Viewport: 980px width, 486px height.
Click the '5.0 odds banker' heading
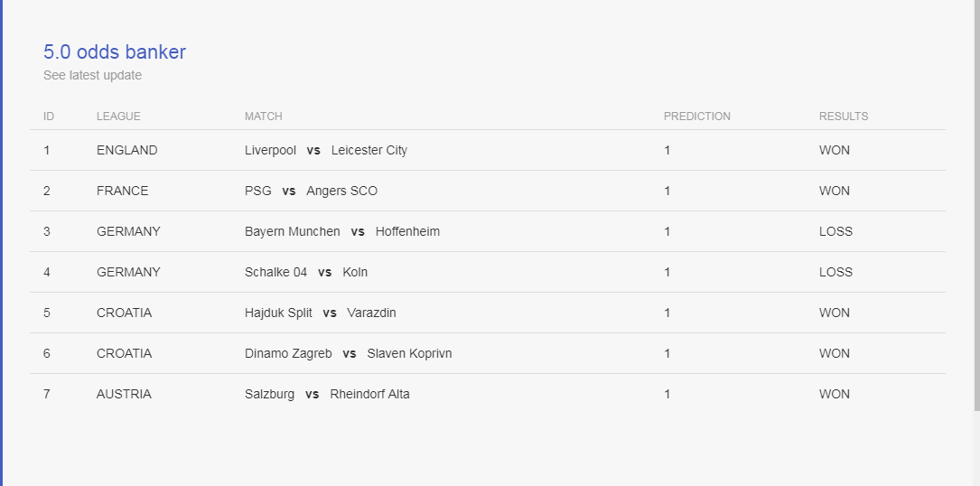[x=115, y=51]
